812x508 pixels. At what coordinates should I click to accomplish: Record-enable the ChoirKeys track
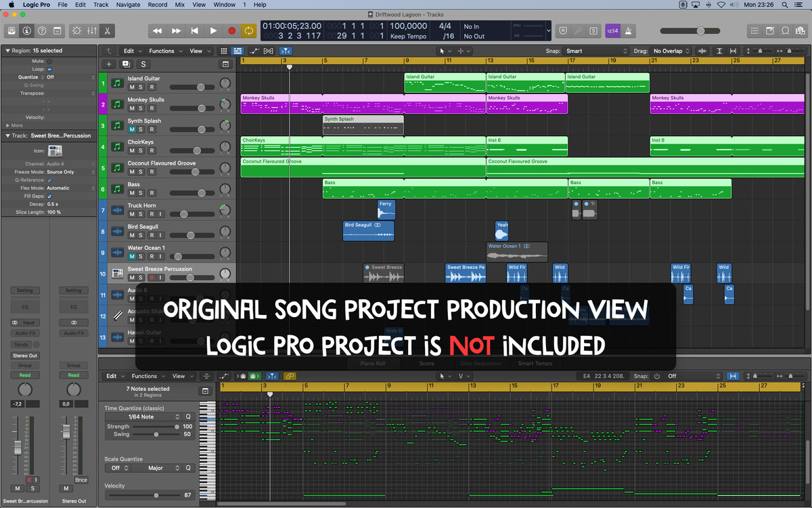point(152,150)
